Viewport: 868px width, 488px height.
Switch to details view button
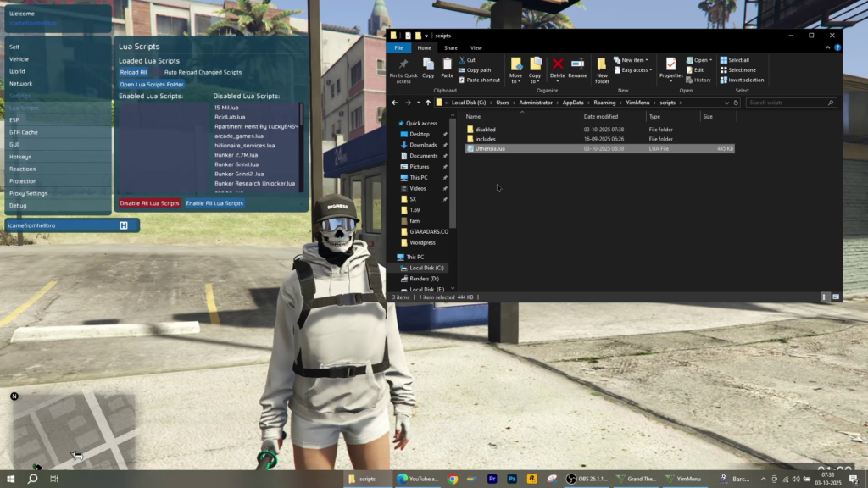(x=824, y=297)
